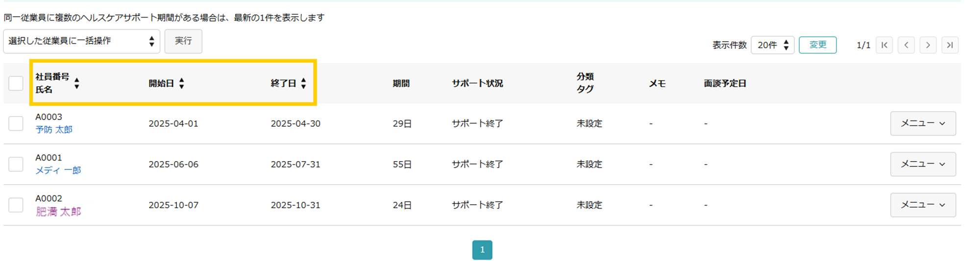
Task: Jump to last page arrow icon
Action: tap(950, 45)
